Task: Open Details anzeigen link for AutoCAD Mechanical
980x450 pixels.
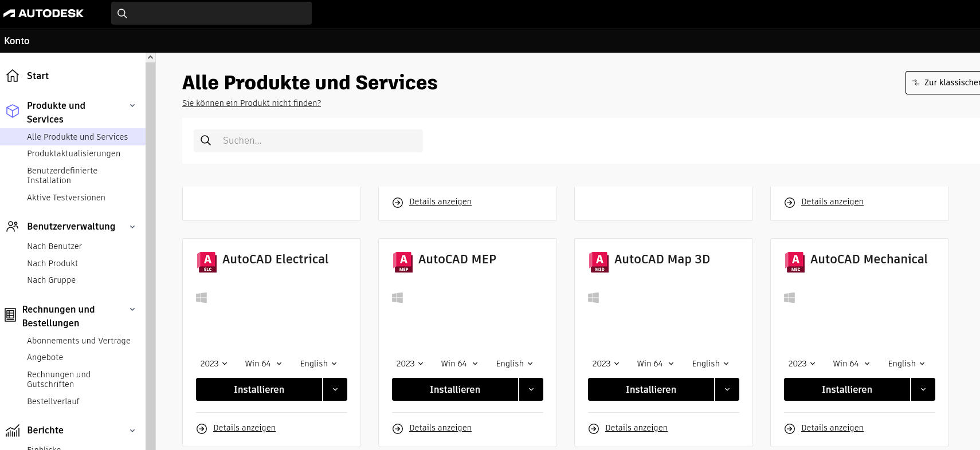Action: point(832,428)
